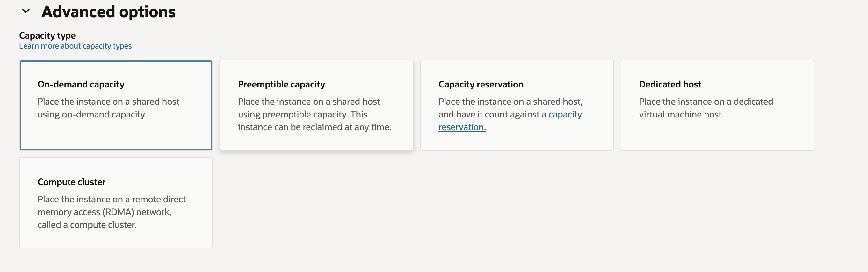868x272 pixels.
Task: Choose the Preemptible capacity option card
Action: click(316, 105)
